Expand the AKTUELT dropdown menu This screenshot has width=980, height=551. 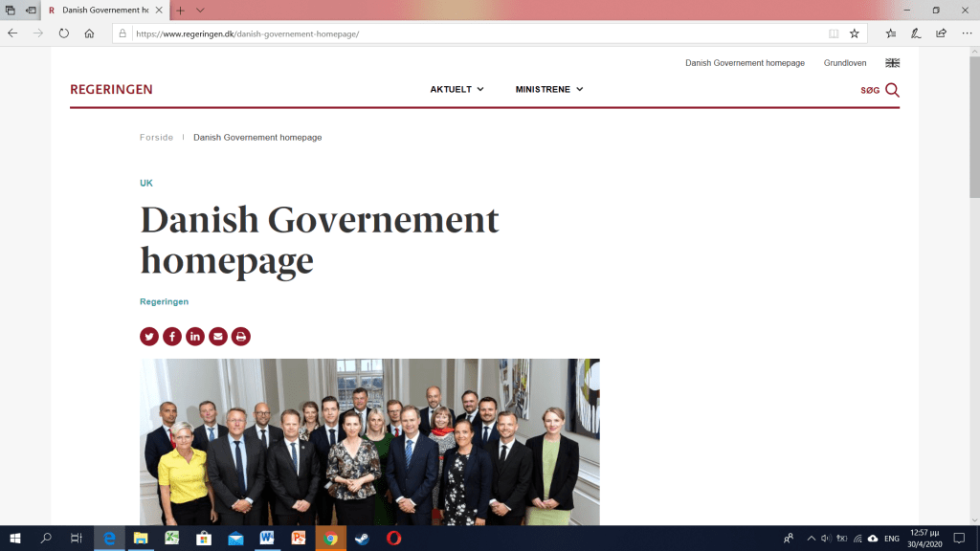coord(457,90)
